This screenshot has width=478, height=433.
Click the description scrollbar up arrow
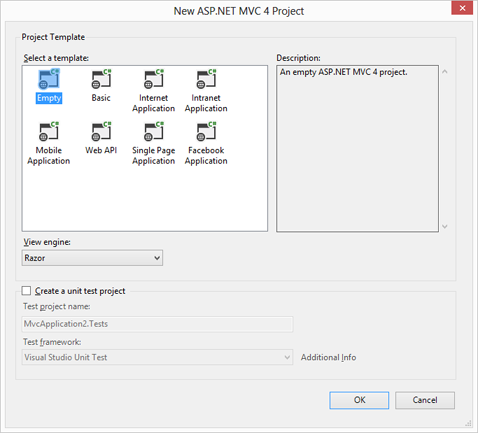coord(445,72)
